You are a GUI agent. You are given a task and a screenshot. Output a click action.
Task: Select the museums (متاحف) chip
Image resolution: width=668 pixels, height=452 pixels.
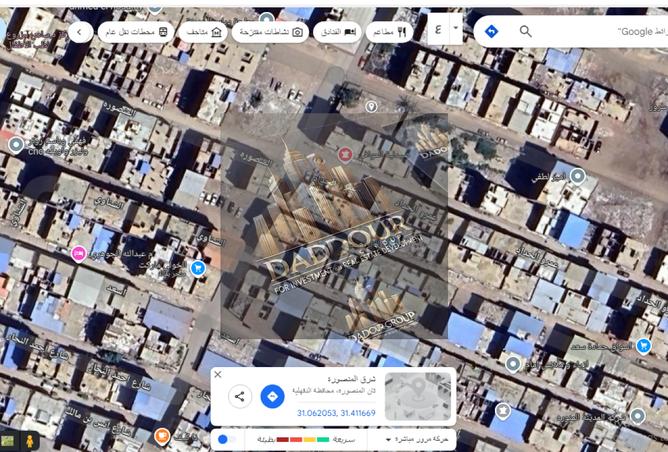tap(204, 32)
